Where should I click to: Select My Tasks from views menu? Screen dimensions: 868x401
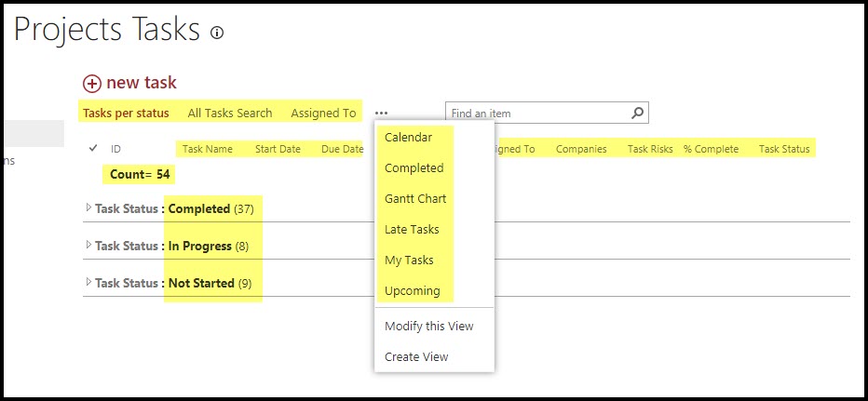click(x=409, y=261)
